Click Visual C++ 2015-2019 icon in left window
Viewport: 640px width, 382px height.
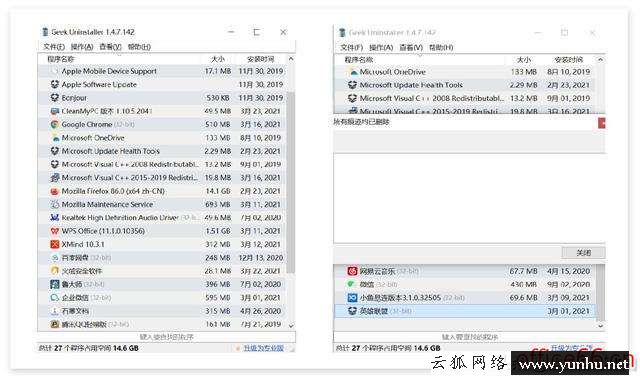click(x=55, y=178)
